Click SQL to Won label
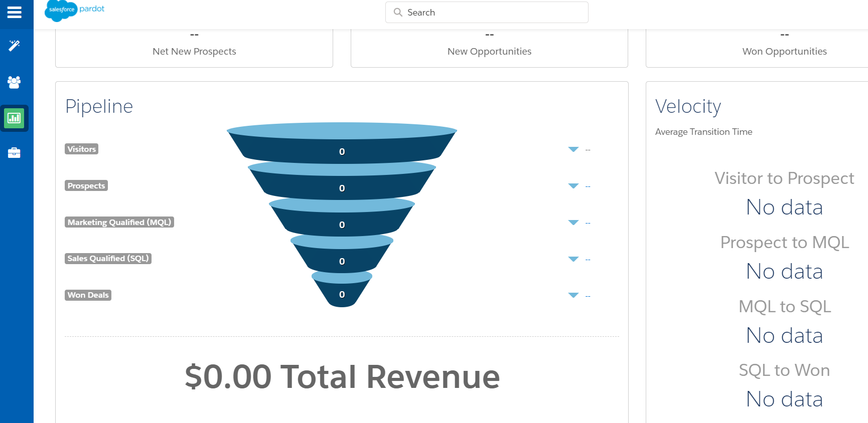This screenshot has width=868, height=423. pos(784,370)
